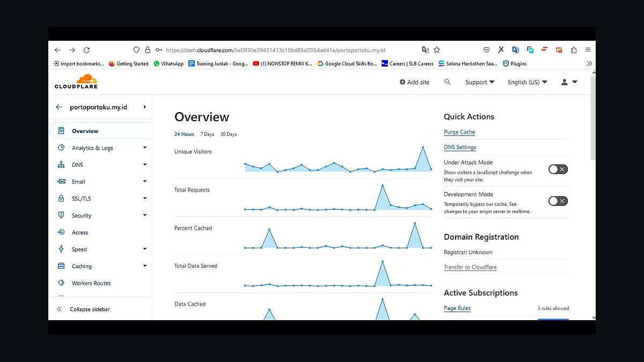The width and height of the screenshot is (644, 362).
Task: Open the English (US) language dropdown
Action: tap(528, 82)
